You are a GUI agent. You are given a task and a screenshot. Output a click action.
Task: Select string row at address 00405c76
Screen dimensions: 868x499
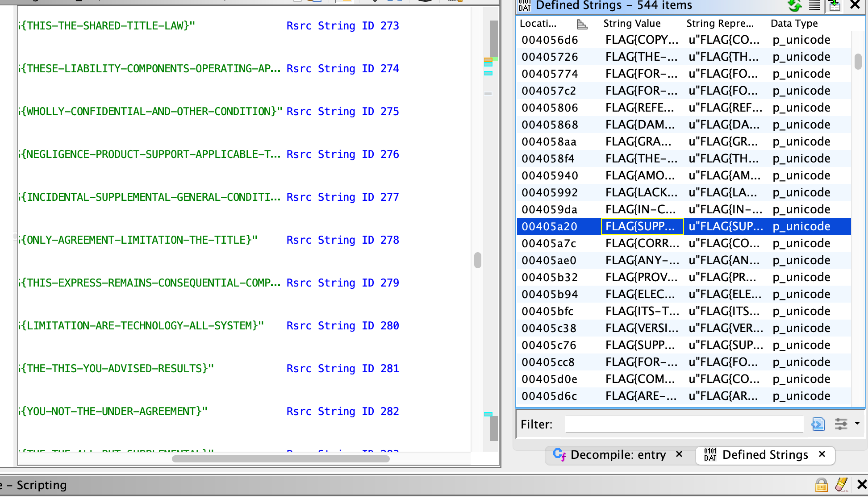pos(684,345)
